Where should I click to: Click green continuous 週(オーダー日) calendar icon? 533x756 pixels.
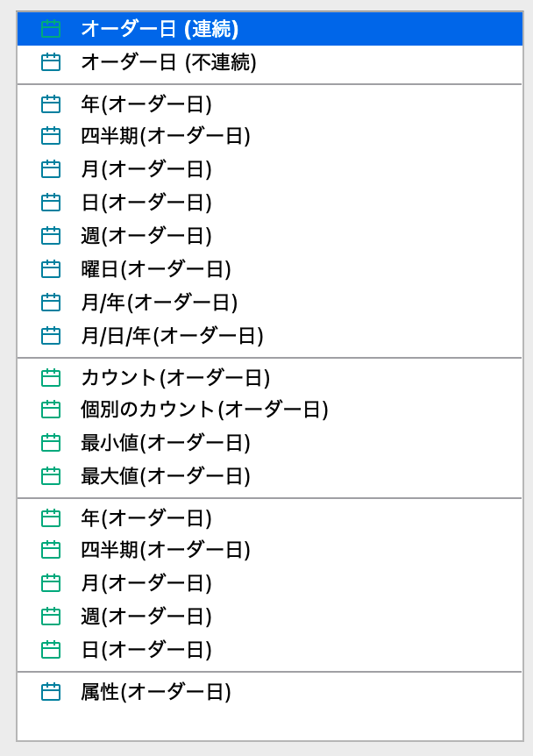pos(51,617)
